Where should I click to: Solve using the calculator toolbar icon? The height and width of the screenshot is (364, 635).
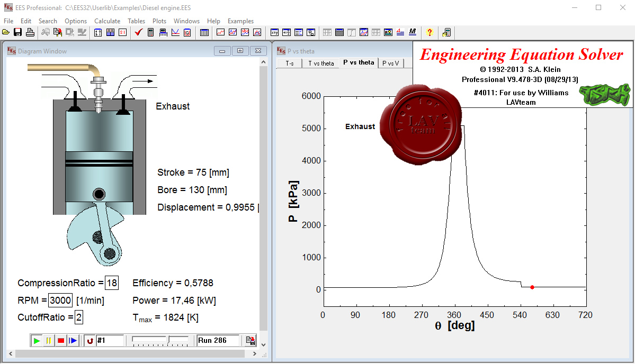150,32
